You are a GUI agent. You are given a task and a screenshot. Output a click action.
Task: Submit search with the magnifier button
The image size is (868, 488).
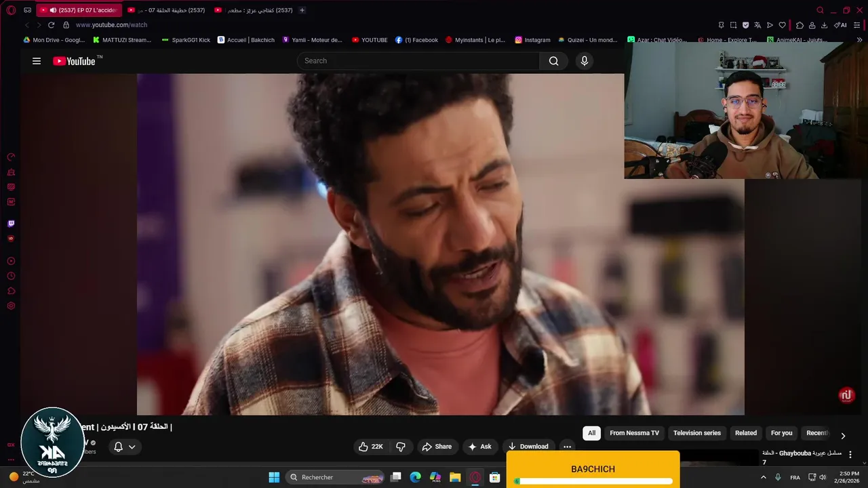click(553, 61)
